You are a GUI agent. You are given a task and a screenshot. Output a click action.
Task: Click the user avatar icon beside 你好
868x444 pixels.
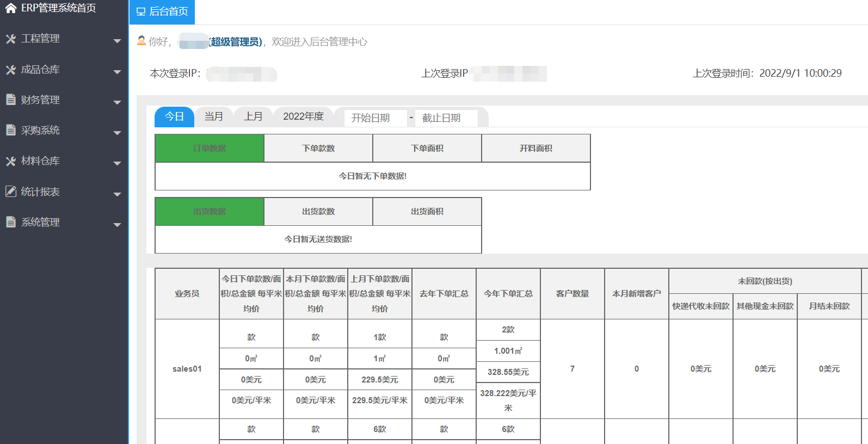[x=141, y=41]
